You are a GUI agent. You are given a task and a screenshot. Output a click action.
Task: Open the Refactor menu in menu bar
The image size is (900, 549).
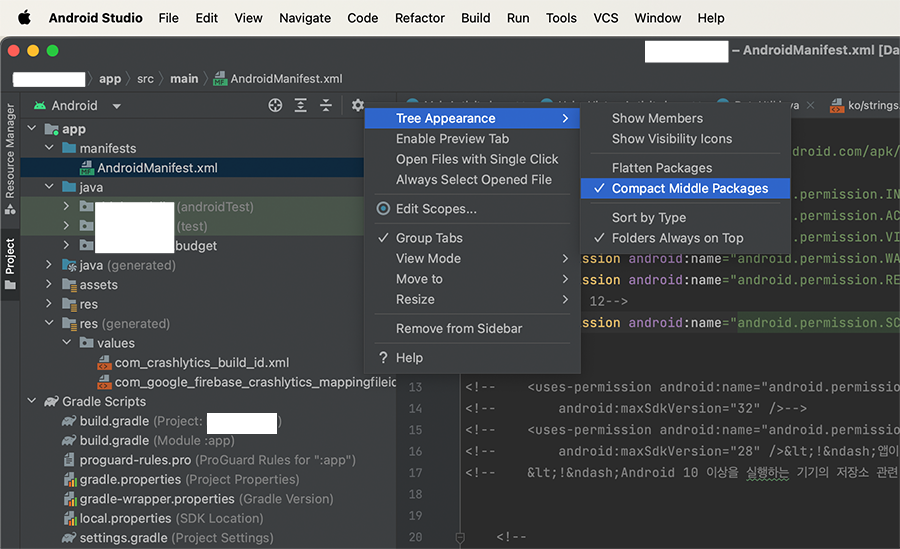[420, 18]
